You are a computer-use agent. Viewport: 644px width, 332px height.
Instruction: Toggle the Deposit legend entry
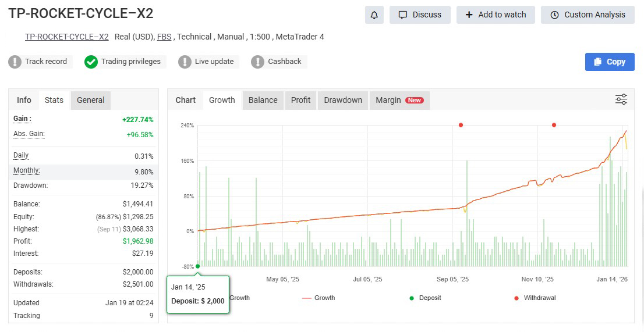click(425, 298)
